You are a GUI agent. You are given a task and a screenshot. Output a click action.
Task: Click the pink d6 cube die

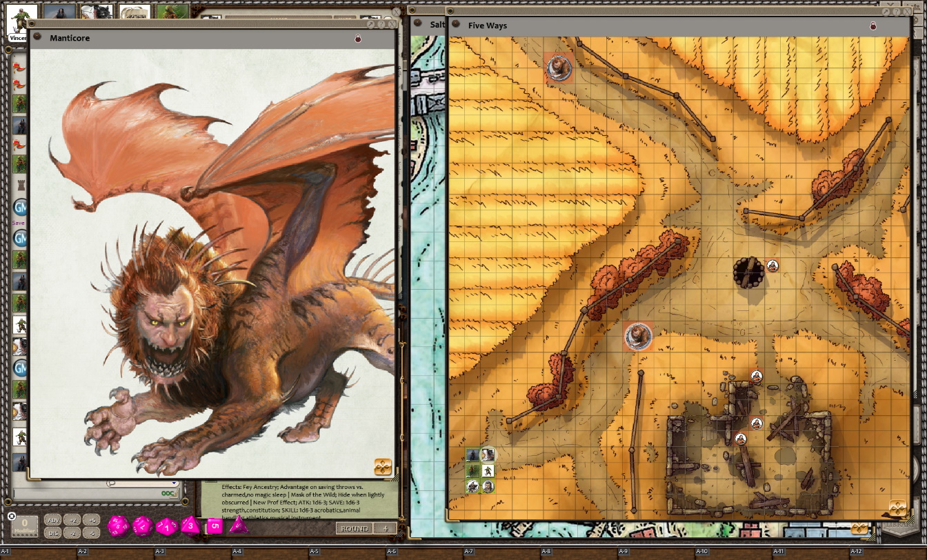215,526
